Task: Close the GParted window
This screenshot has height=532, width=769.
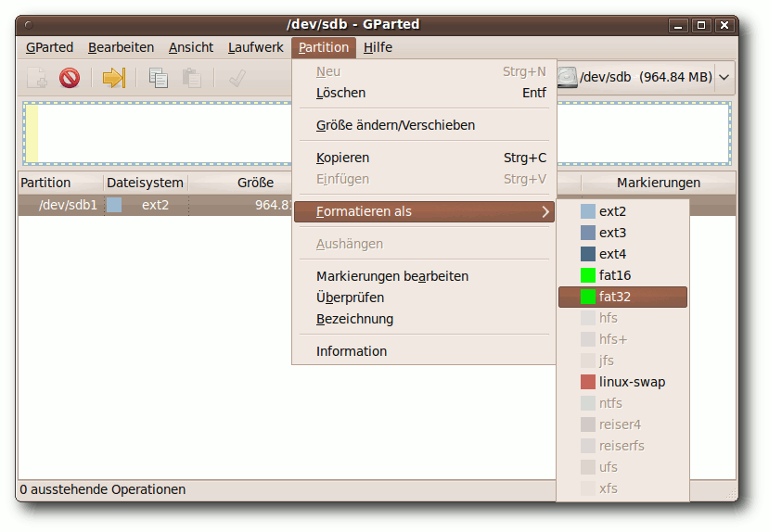Action: [724, 25]
